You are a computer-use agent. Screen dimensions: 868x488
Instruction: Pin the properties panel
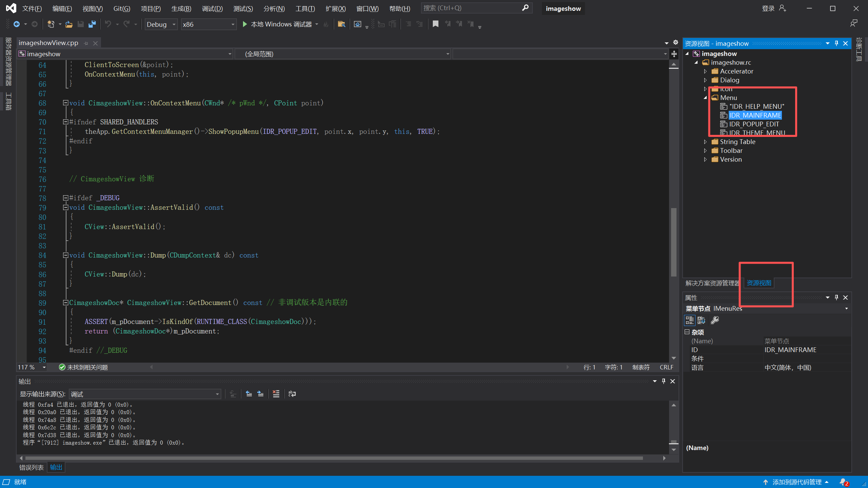pos(836,298)
